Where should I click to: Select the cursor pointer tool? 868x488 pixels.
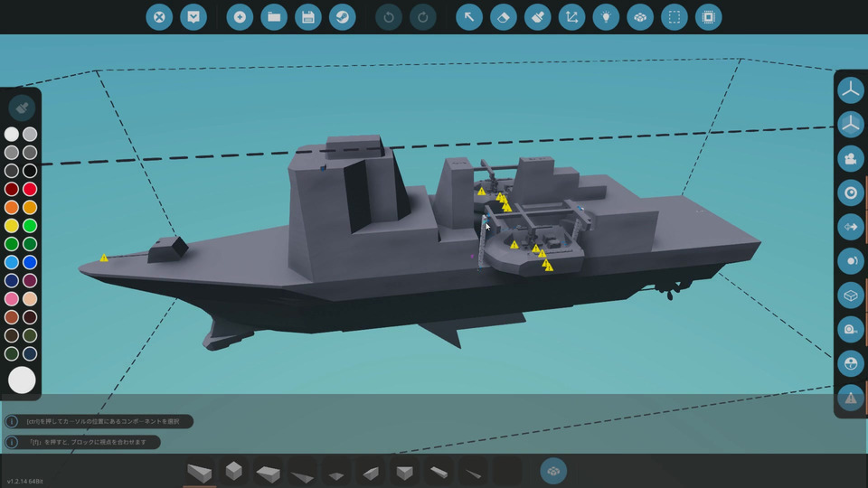pos(469,17)
